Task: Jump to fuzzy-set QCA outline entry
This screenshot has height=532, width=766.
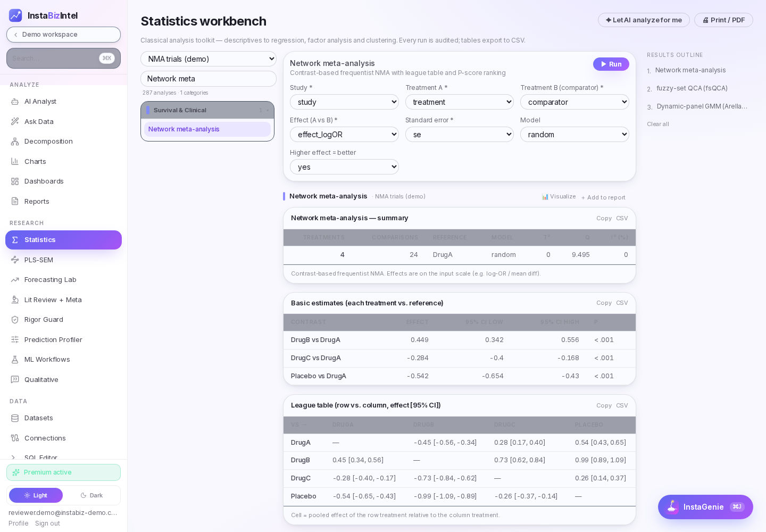Action: [692, 88]
